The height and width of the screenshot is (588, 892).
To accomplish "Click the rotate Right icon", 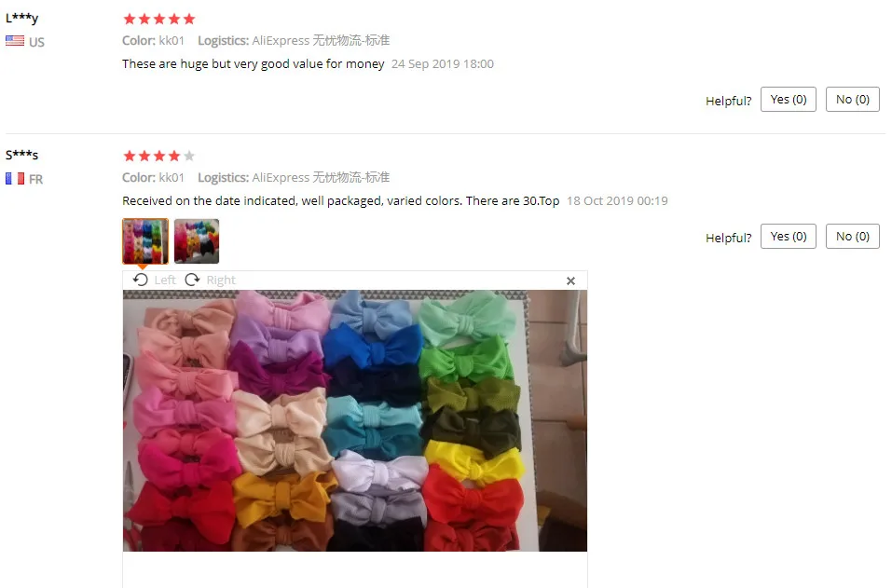I will [192, 280].
